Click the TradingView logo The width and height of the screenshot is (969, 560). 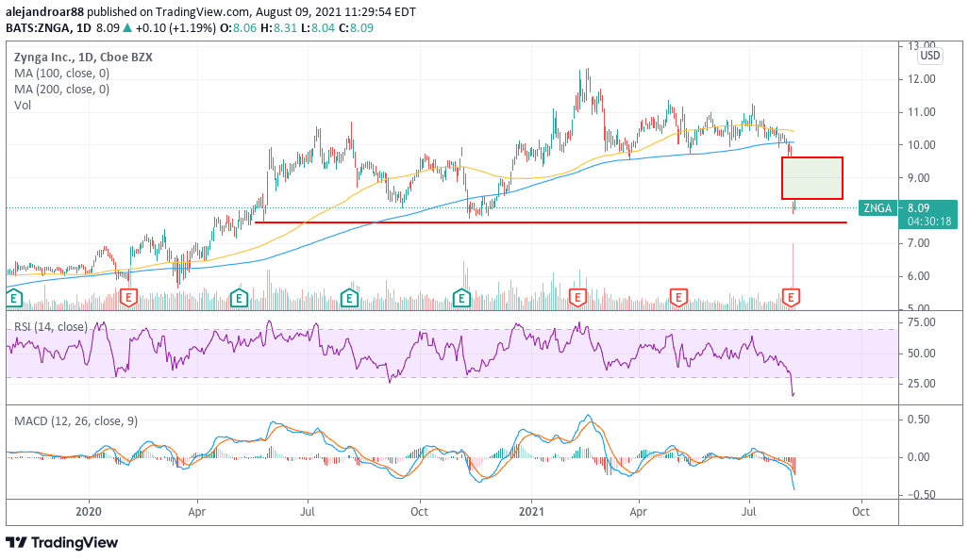click(61, 543)
